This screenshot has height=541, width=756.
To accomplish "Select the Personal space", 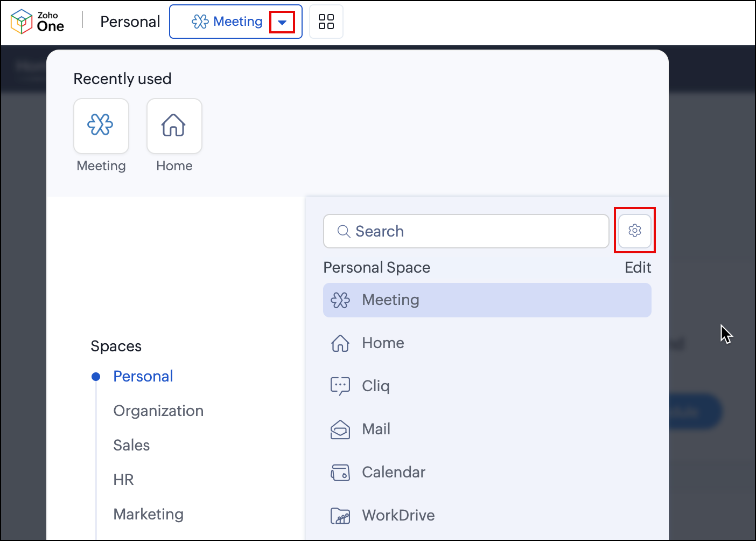I will tap(143, 376).
